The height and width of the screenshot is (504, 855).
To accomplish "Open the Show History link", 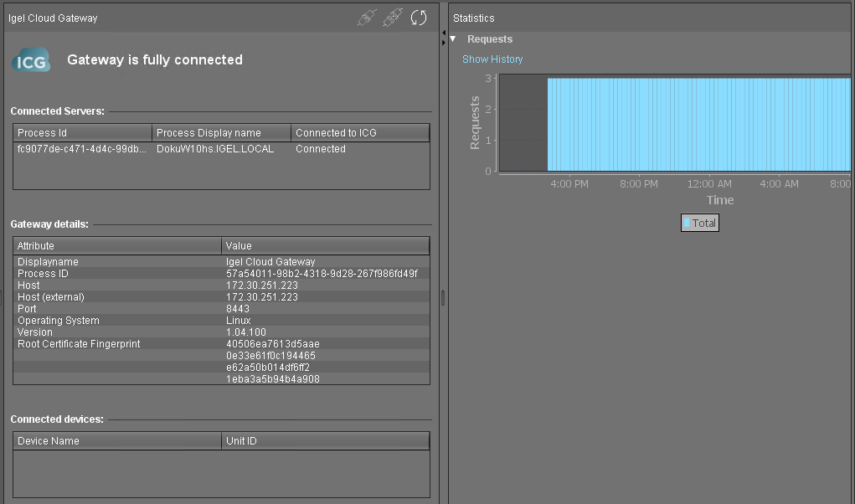I will [492, 59].
